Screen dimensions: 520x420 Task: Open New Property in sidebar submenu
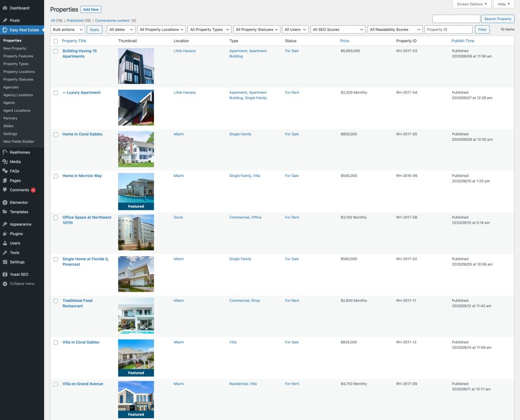pos(15,48)
